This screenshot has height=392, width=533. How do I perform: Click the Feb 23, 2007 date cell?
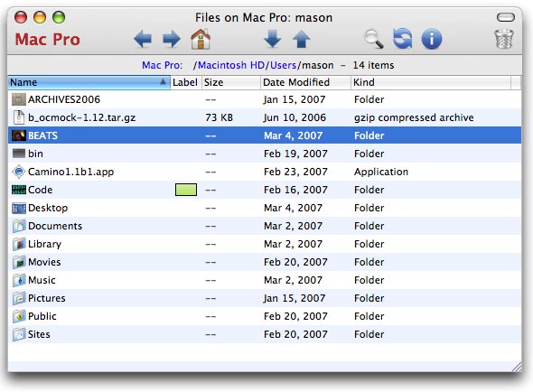coord(295,172)
